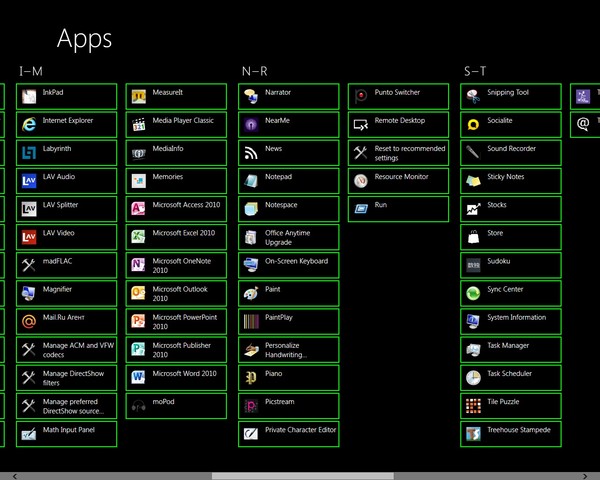Open the Picstream tile
Image resolution: width=600 pixels, height=480 pixels.
click(x=289, y=406)
